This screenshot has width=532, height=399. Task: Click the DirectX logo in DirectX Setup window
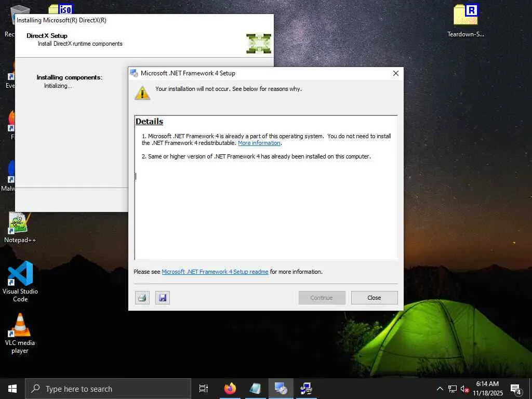[x=259, y=44]
